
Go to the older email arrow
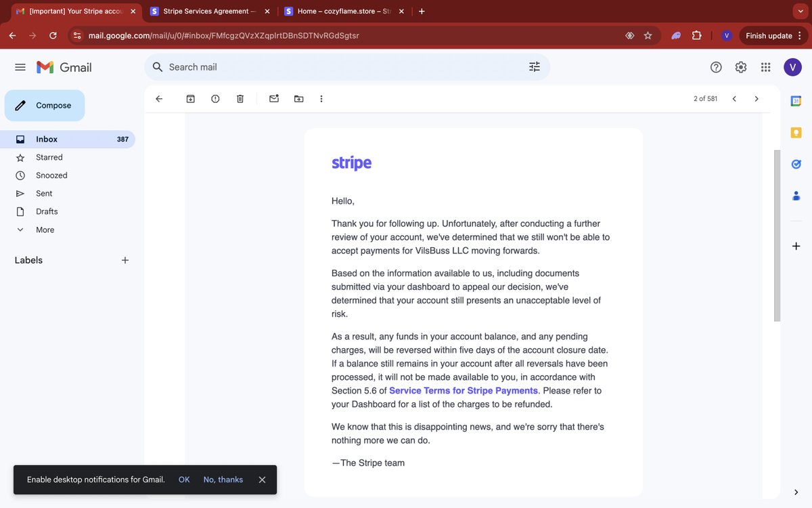(x=757, y=99)
